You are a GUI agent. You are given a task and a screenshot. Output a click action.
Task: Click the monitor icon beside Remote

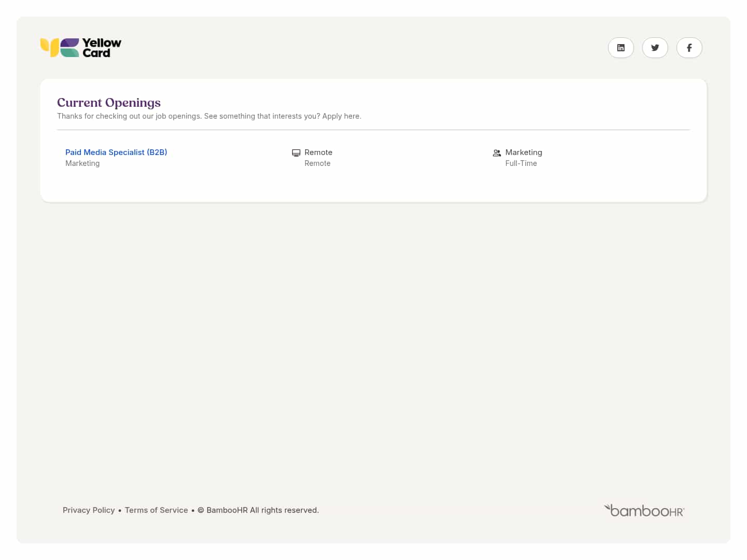tap(296, 152)
